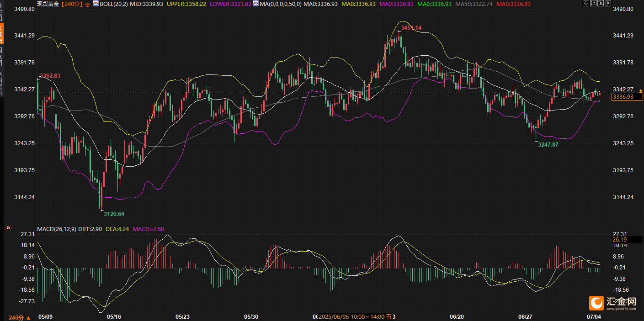Screen dimensions: 644x321
Task: Click the 05/16 date on time axis
Action: coord(114,316)
